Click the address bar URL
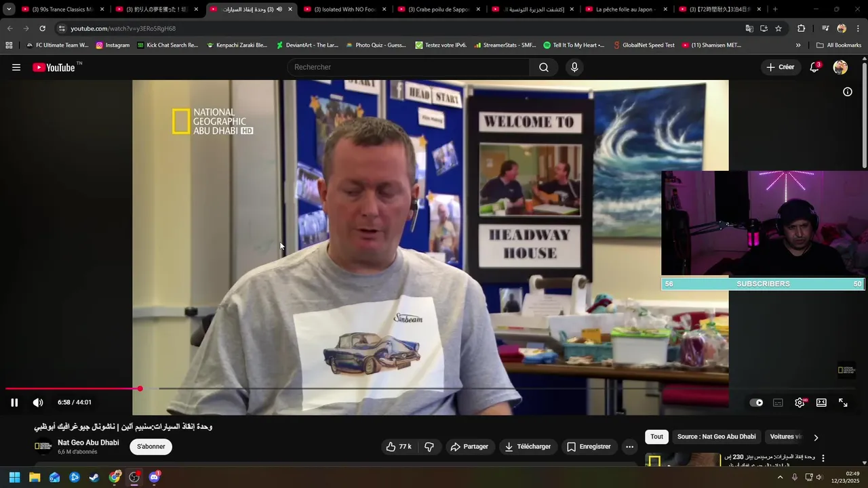The height and width of the screenshot is (488, 868). coord(123,28)
